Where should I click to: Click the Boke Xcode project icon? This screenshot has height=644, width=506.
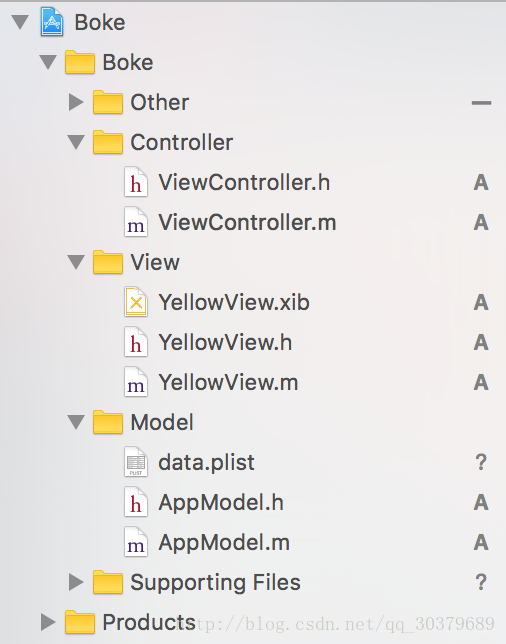point(52,22)
